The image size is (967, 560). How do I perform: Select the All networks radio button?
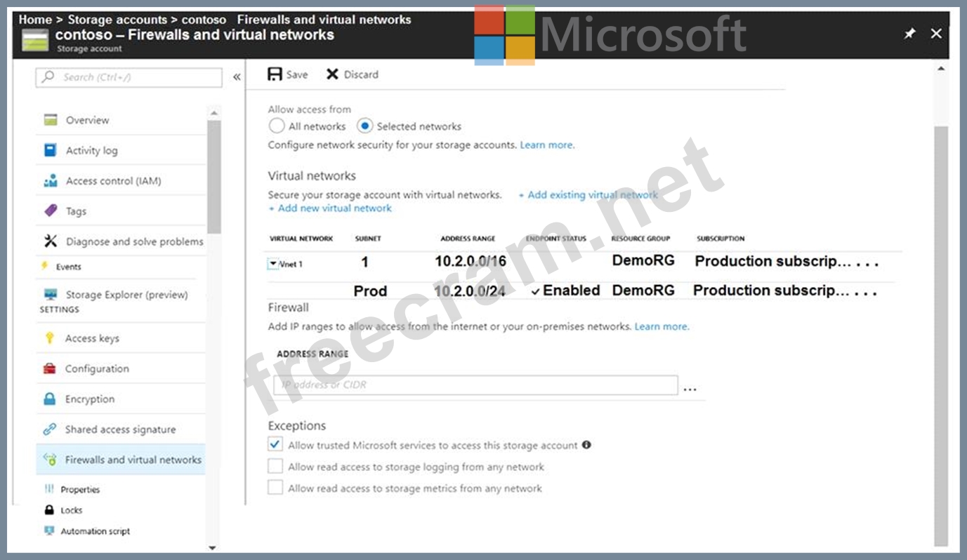coord(277,126)
